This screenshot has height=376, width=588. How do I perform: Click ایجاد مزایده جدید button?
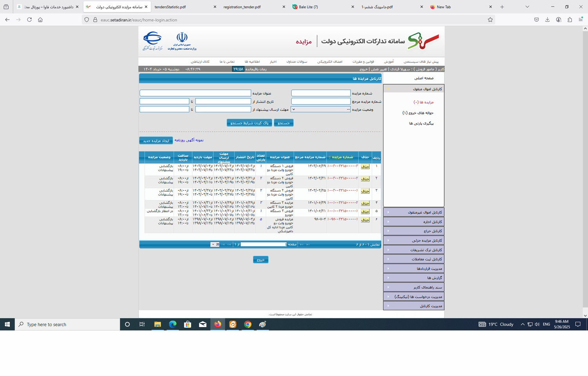coord(156,141)
